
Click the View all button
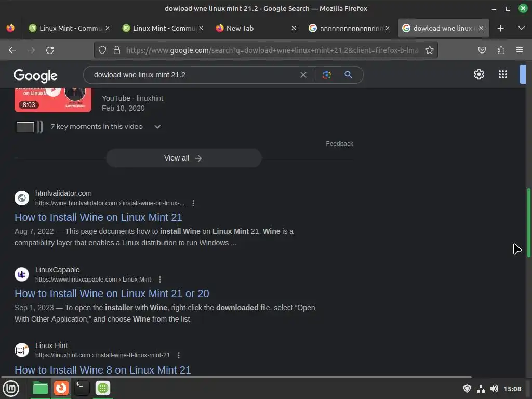183,158
